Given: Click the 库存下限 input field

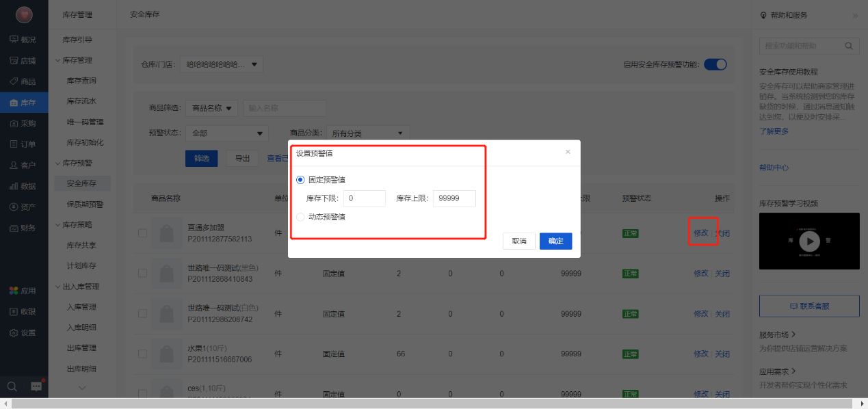Looking at the screenshot, I should click(365, 198).
